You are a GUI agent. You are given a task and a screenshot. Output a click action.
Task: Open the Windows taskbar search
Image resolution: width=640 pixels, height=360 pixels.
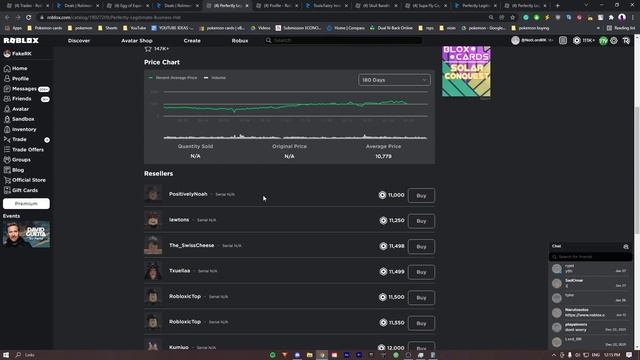[18, 355]
